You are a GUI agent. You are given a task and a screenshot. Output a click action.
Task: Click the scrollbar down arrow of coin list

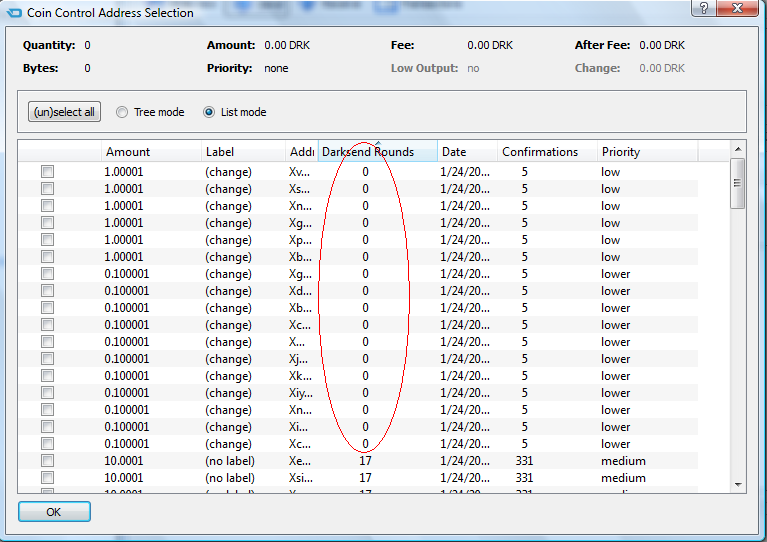[x=738, y=484]
